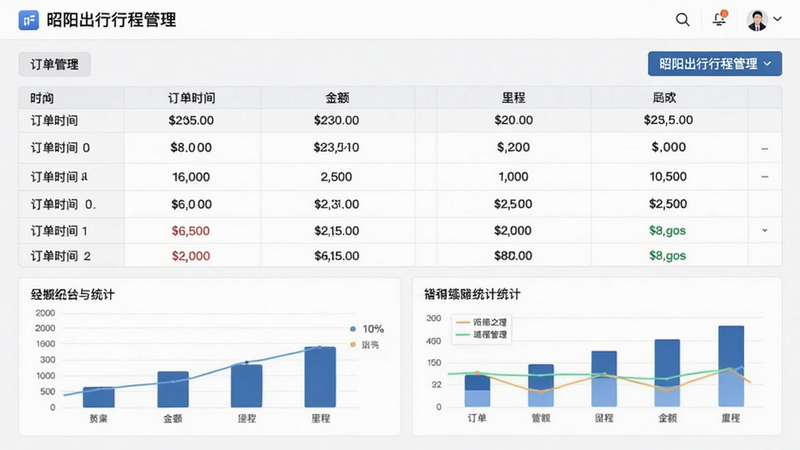Viewport: 800px width, 450px height.
Task: Click the user avatar picture
Action: (x=757, y=20)
